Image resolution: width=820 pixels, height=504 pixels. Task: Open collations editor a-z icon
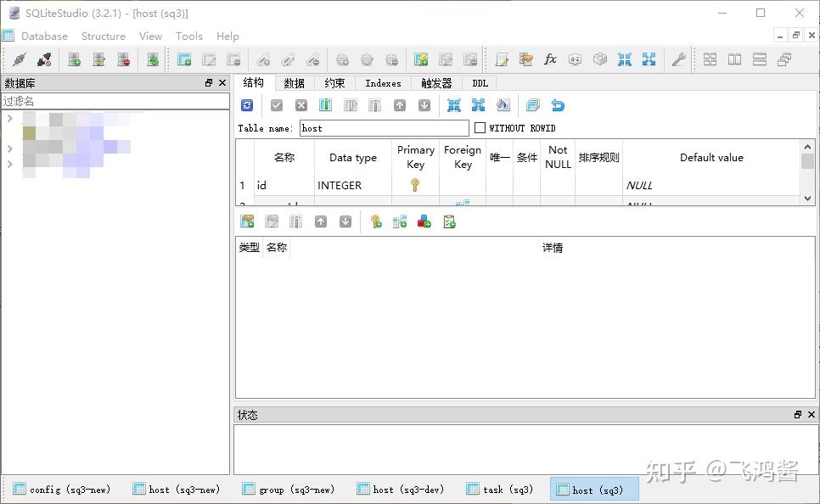pos(576,59)
